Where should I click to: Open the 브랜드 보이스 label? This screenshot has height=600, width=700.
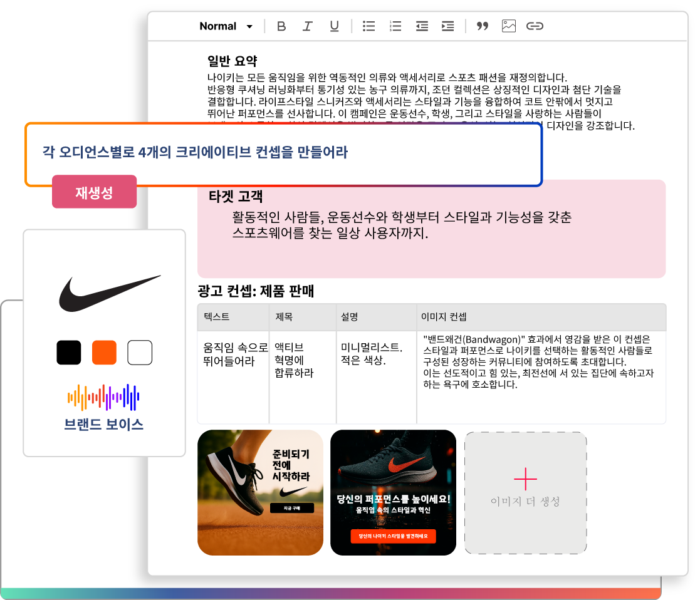click(x=103, y=424)
